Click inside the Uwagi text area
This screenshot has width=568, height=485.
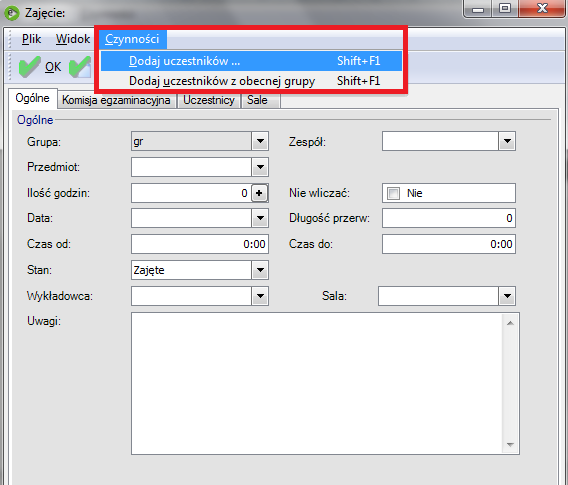[x=317, y=383]
